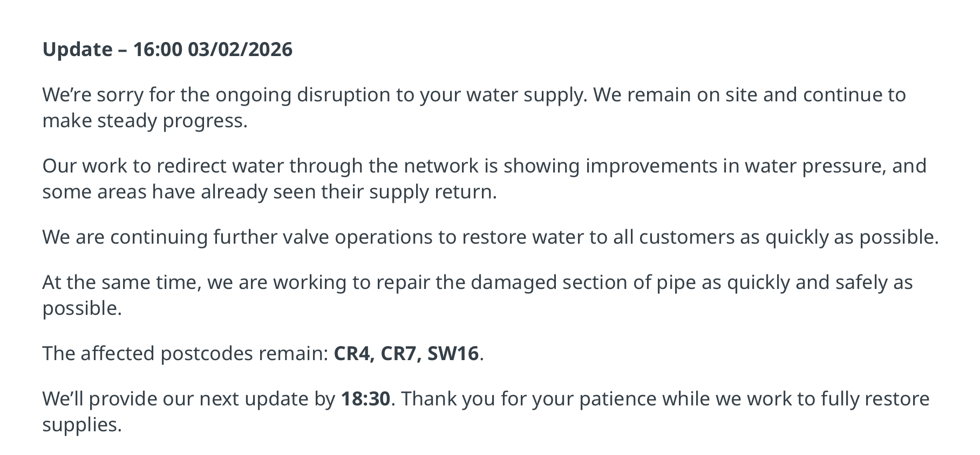Click the text "The affected postcodes remain"
The height and width of the screenshot is (455, 980).
[185, 354]
